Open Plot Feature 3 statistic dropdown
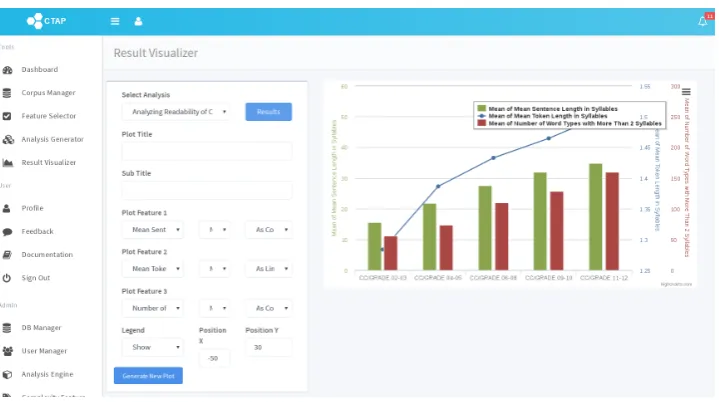The height and width of the screenshot is (402, 719). 214,308
